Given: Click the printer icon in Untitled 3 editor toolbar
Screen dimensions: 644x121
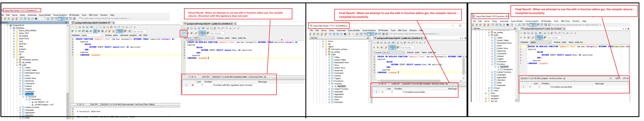Looking at the screenshot, I should click(92, 27).
